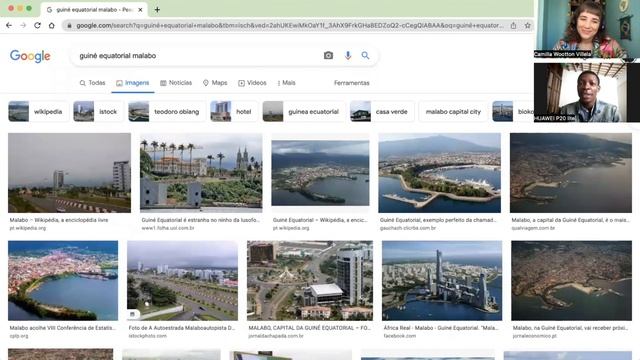Click the 'Malabo – Wikipédia, a enciclopédia livre' caption
Image resolution: width=640 pixels, height=360 pixels.
click(59, 220)
